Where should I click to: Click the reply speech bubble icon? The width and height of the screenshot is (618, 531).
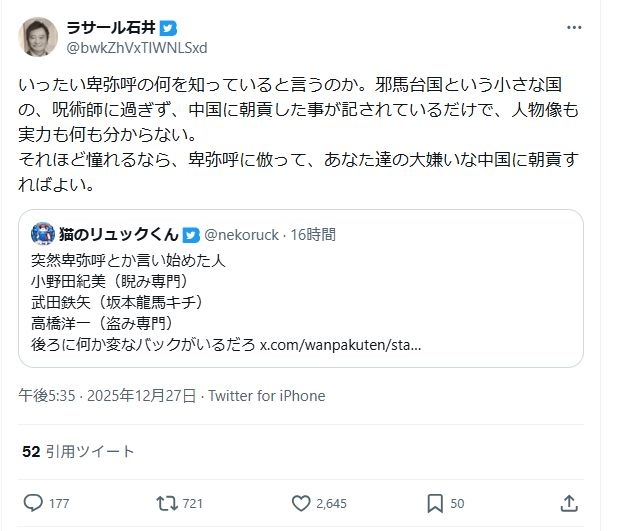pyautogui.click(x=32, y=502)
